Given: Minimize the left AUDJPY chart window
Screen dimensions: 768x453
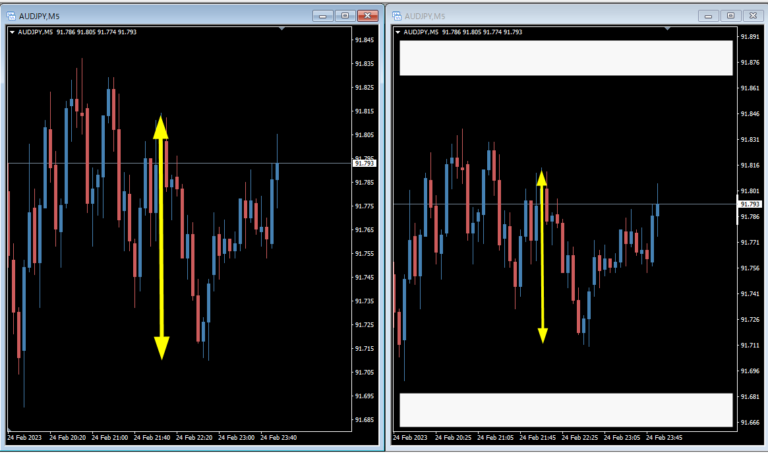Looking at the screenshot, I should [323, 15].
